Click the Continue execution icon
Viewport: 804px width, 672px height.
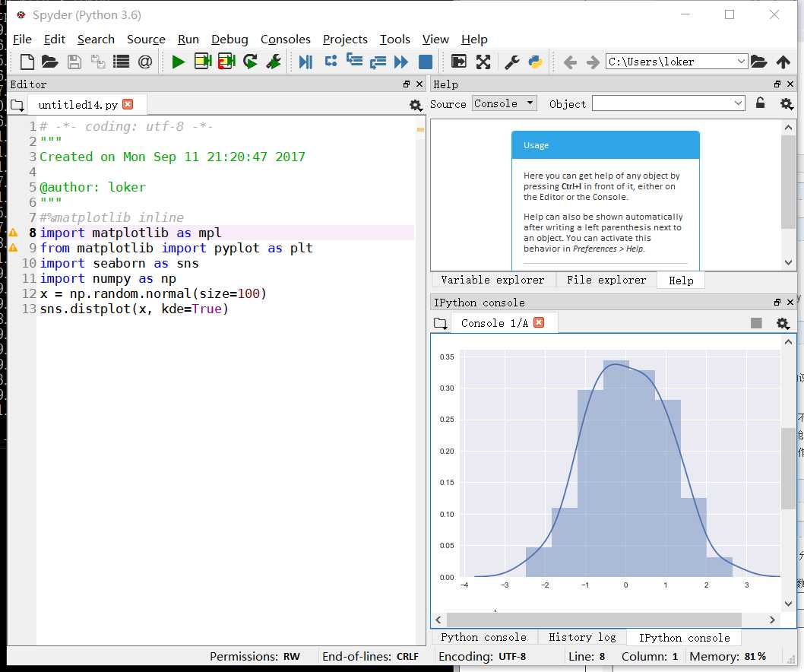point(401,62)
